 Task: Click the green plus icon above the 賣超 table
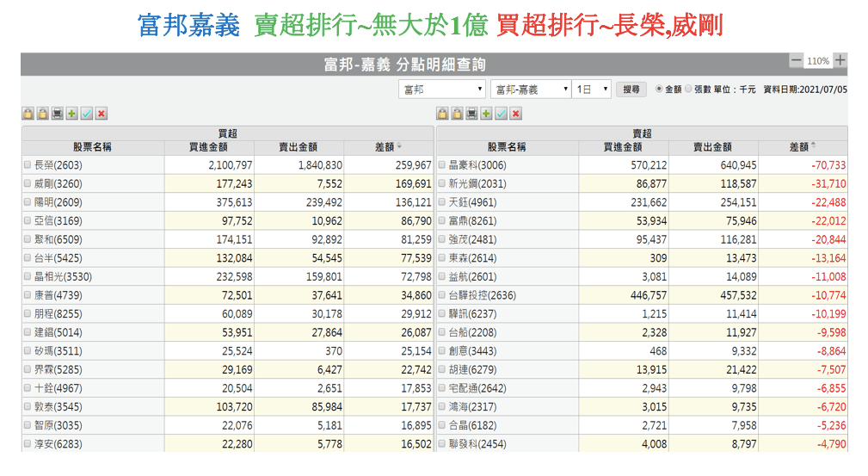coord(486,114)
